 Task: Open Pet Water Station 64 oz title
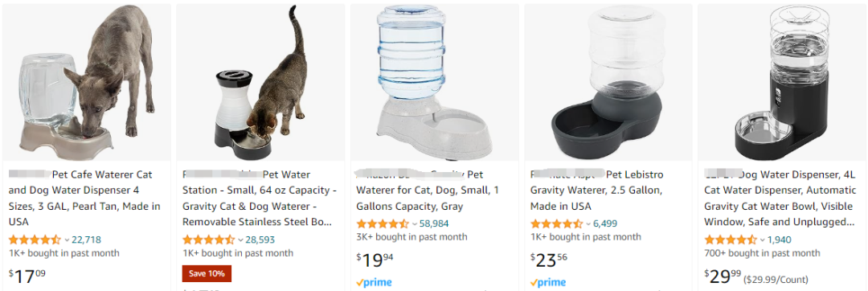(259, 198)
